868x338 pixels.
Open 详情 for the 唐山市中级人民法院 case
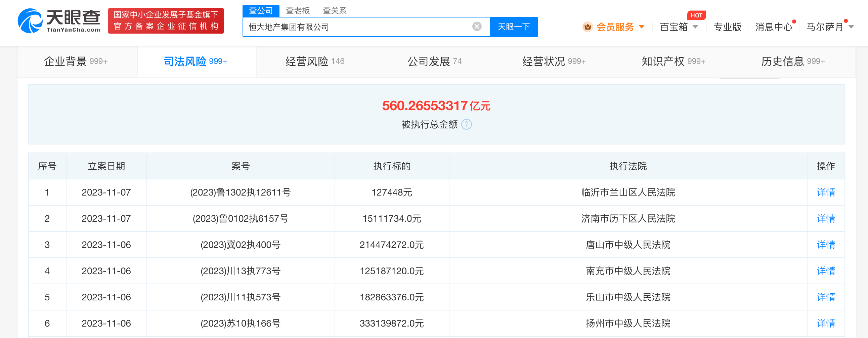(826, 245)
